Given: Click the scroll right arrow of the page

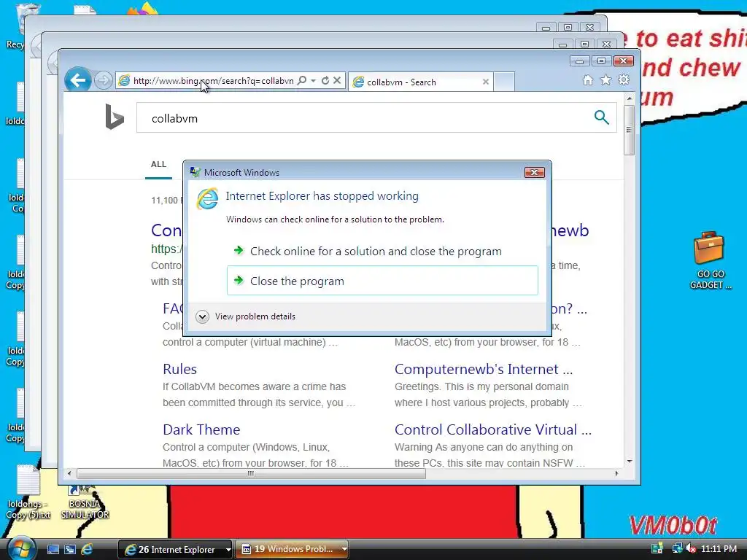Looking at the screenshot, I should (616, 473).
